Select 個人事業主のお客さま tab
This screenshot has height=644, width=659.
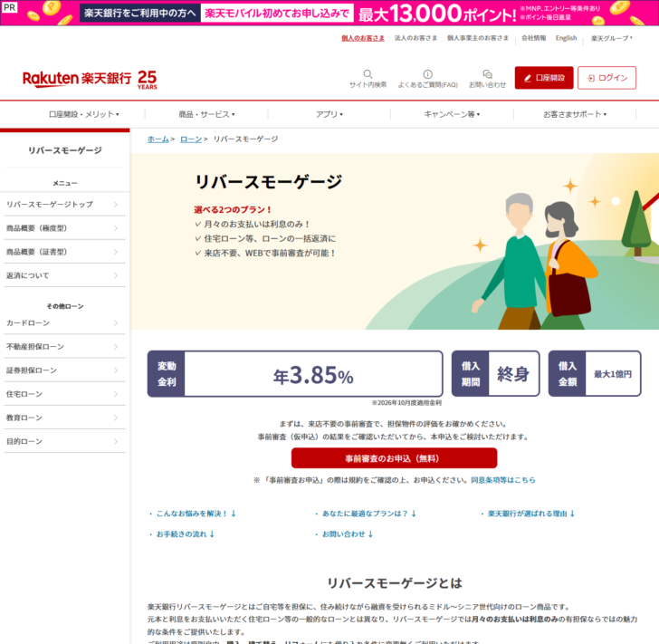click(478, 38)
